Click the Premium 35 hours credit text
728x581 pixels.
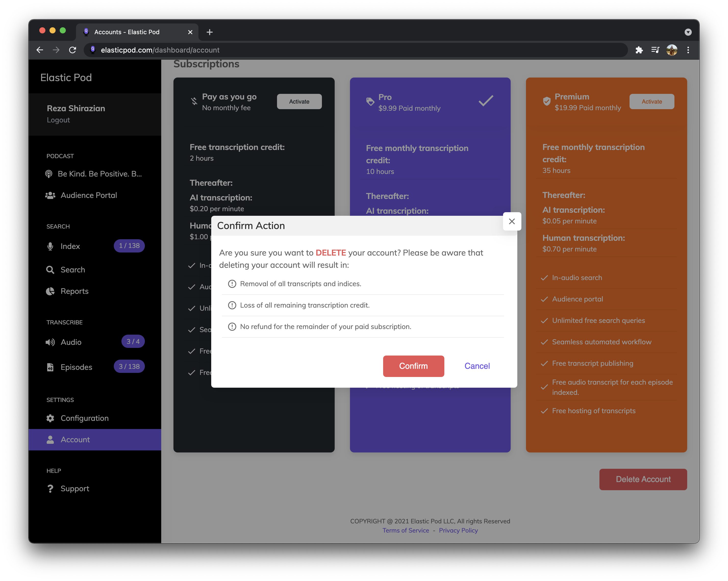[x=556, y=170]
